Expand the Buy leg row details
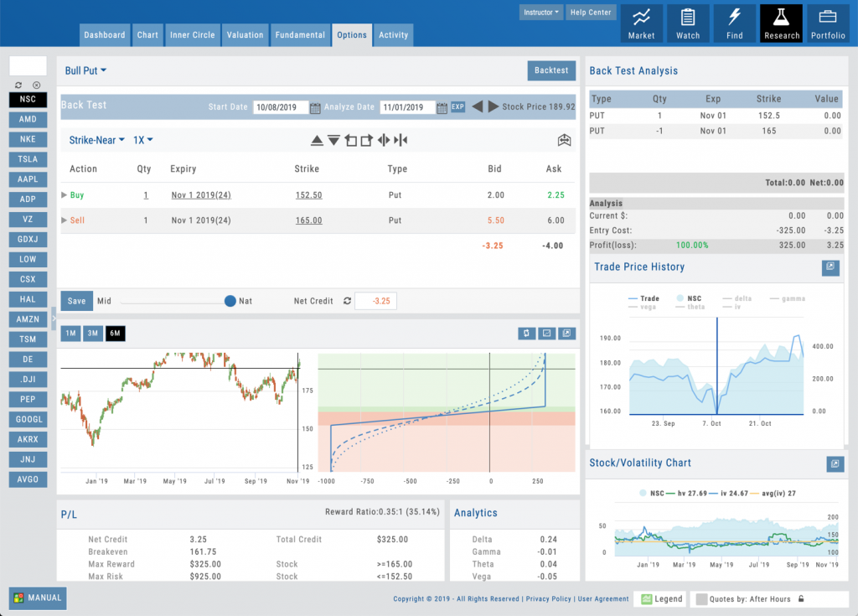 [65, 194]
